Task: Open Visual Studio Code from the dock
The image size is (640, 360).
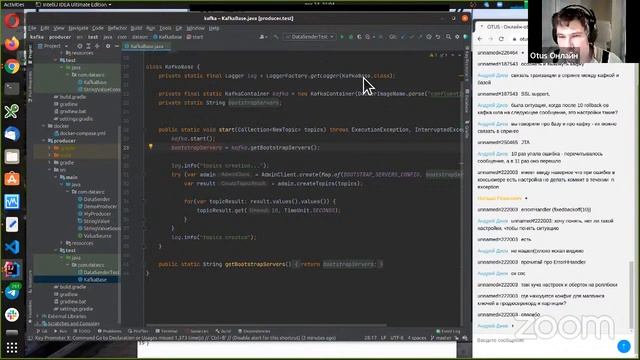Action: (12, 247)
